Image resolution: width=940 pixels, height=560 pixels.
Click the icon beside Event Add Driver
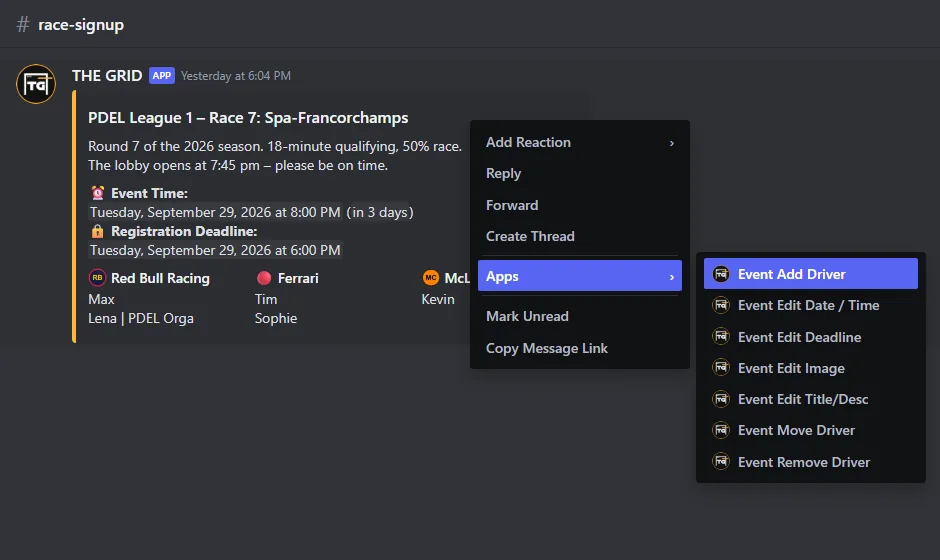[x=721, y=274]
